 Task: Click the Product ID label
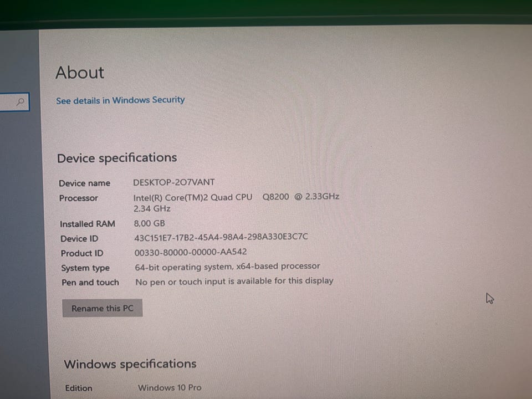[82, 253]
